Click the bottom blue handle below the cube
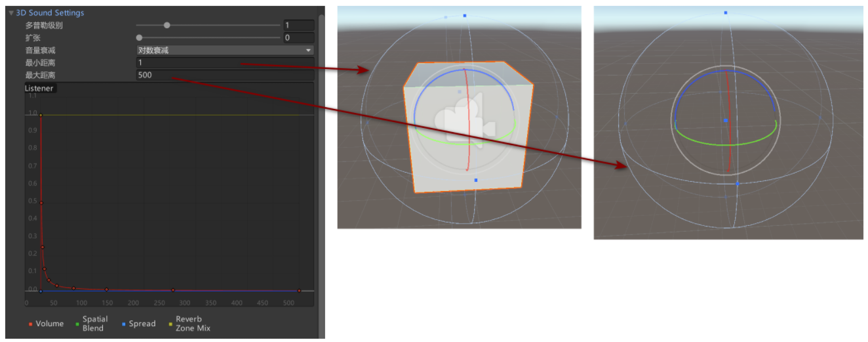 [476, 180]
